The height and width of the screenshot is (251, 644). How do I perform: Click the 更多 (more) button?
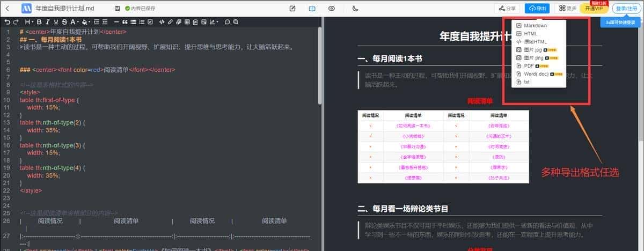click(568, 8)
